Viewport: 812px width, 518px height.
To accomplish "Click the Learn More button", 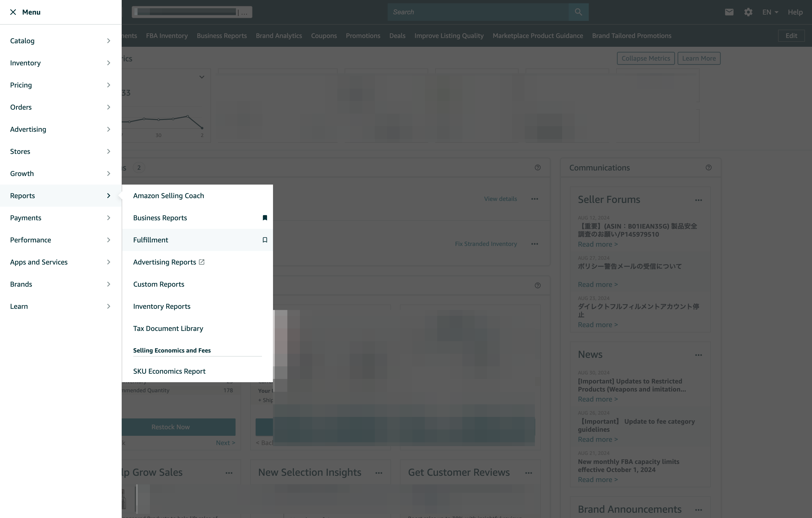I will (x=699, y=58).
